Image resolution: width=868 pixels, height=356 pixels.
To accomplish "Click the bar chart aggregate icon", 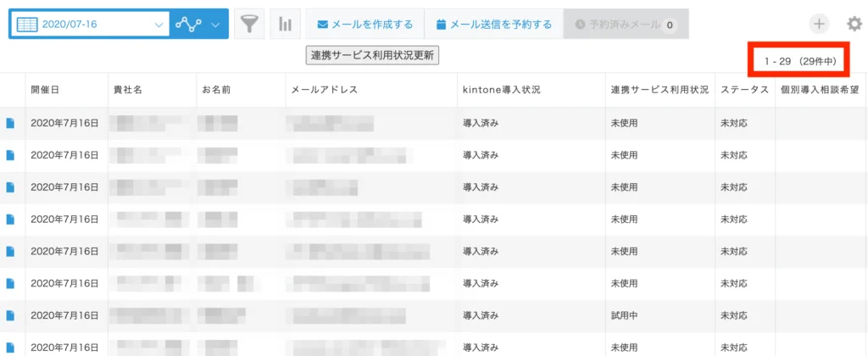I will point(285,24).
